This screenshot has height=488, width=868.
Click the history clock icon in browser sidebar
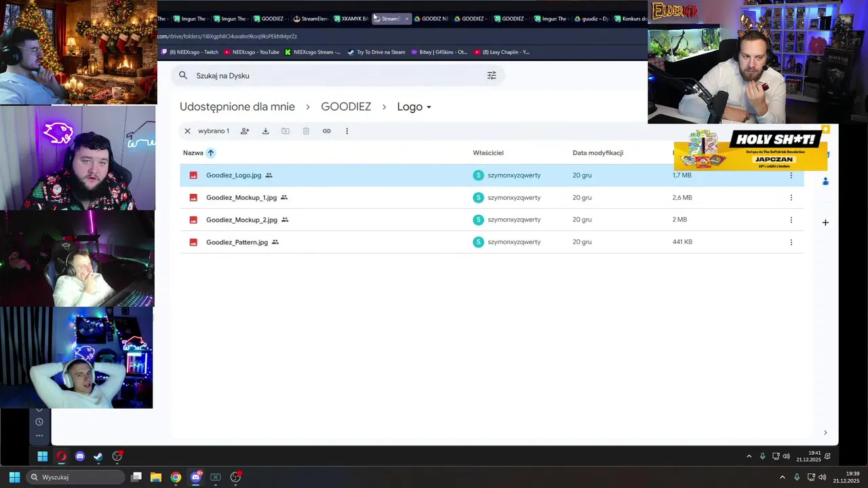tap(39, 422)
